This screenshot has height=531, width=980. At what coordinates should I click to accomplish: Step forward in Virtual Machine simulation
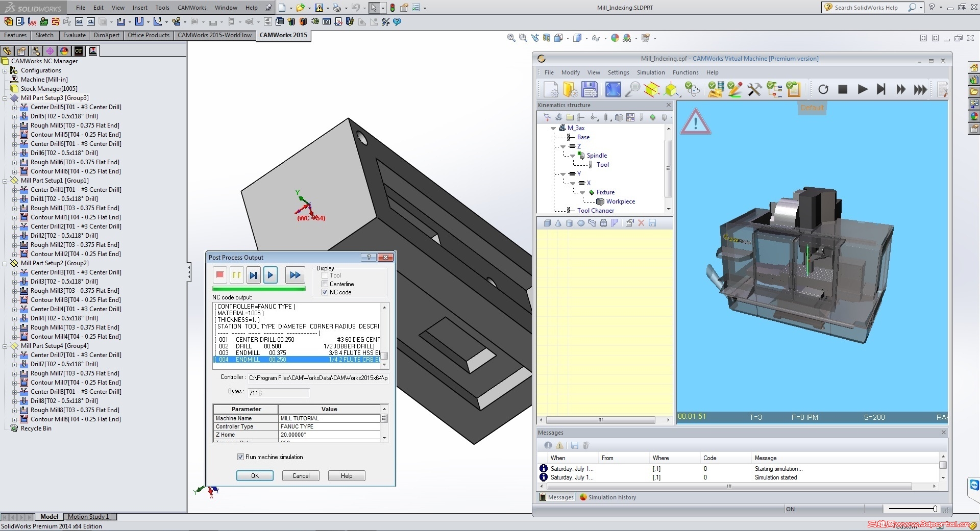pos(881,89)
